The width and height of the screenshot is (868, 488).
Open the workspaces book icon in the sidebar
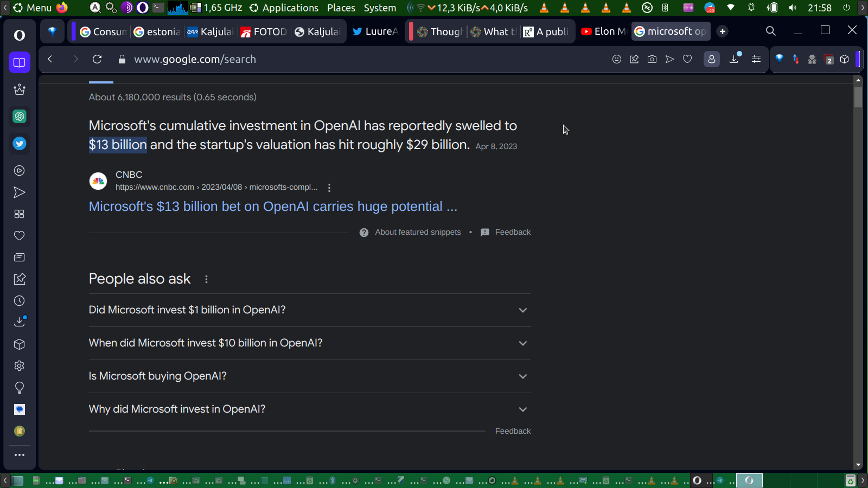(20, 62)
